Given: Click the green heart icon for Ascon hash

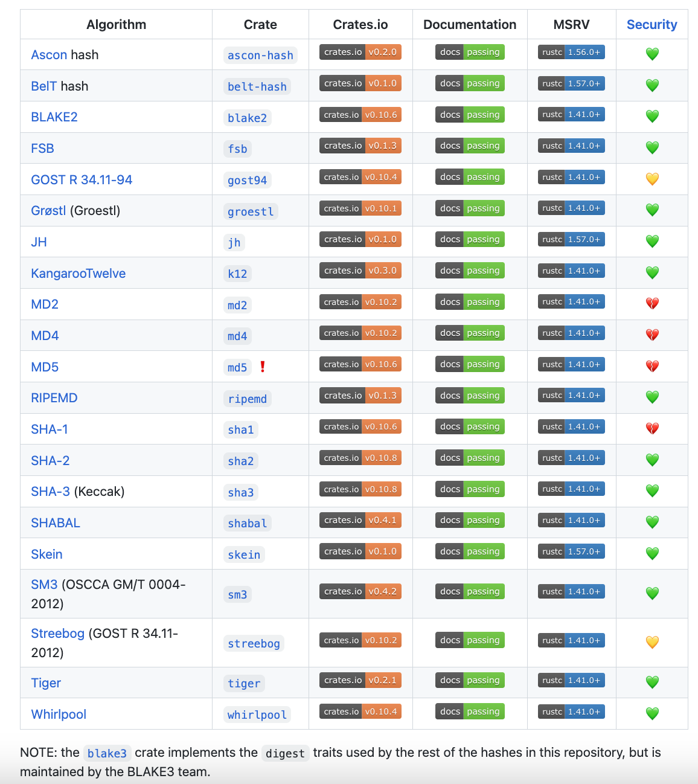Looking at the screenshot, I should coord(652,54).
